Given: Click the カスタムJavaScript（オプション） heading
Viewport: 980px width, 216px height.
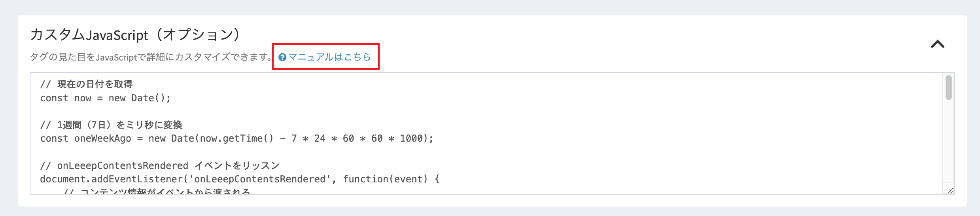Looking at the screenshot, I should [x=135, y=35].
